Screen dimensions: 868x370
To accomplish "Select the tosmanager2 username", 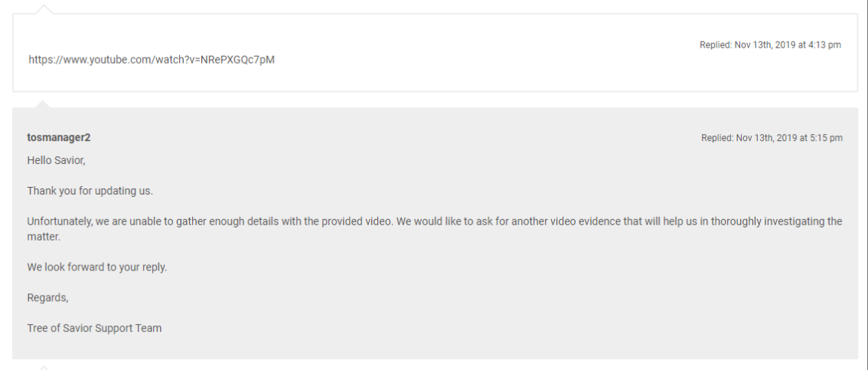I will tap(59, 138).
